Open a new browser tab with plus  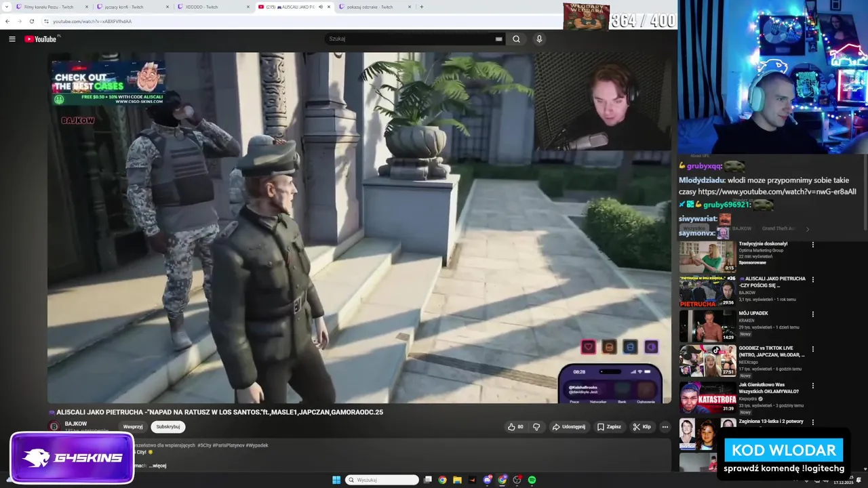(422, 7)
